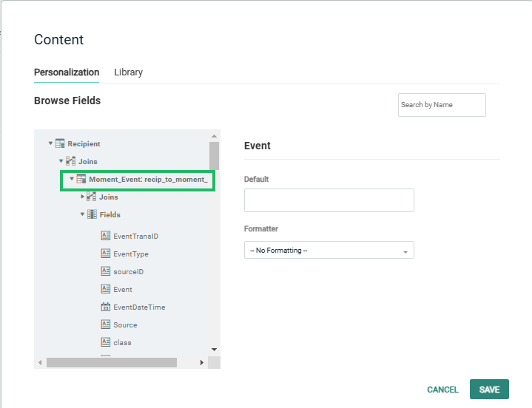This screenshot has width=532, height=408.
Task: Click the EventDateTime calendar icon
Action: click(x=105, y=307)
